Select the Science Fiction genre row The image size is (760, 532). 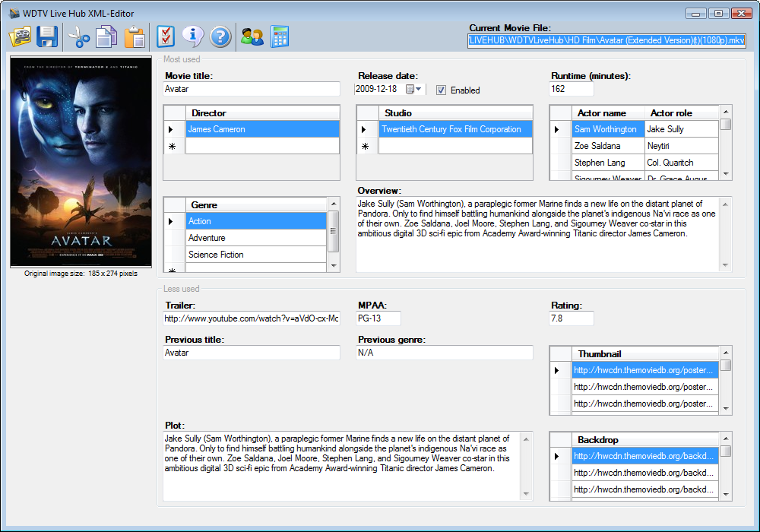point(256,255)
